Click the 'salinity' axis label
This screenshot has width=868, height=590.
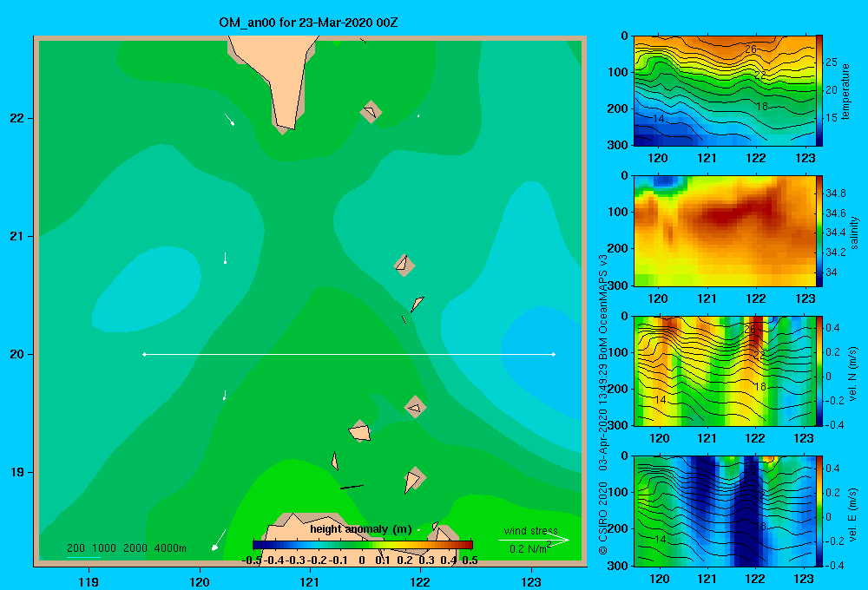click(855, 233)
